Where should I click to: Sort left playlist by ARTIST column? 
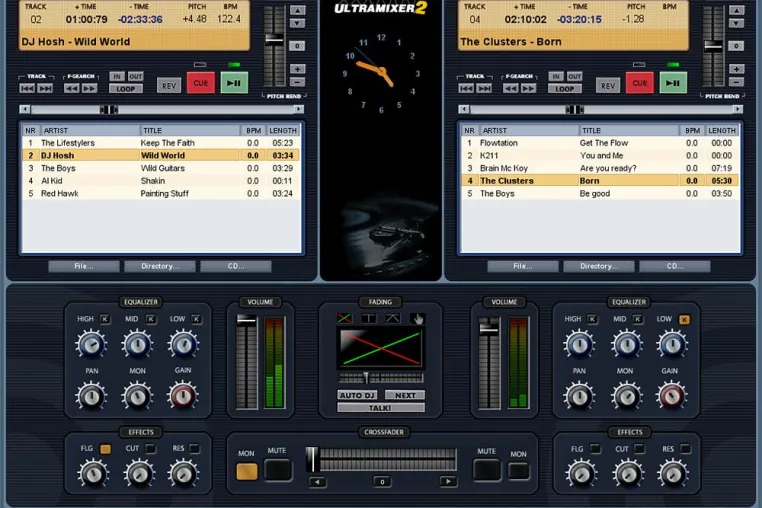point(90,130)
